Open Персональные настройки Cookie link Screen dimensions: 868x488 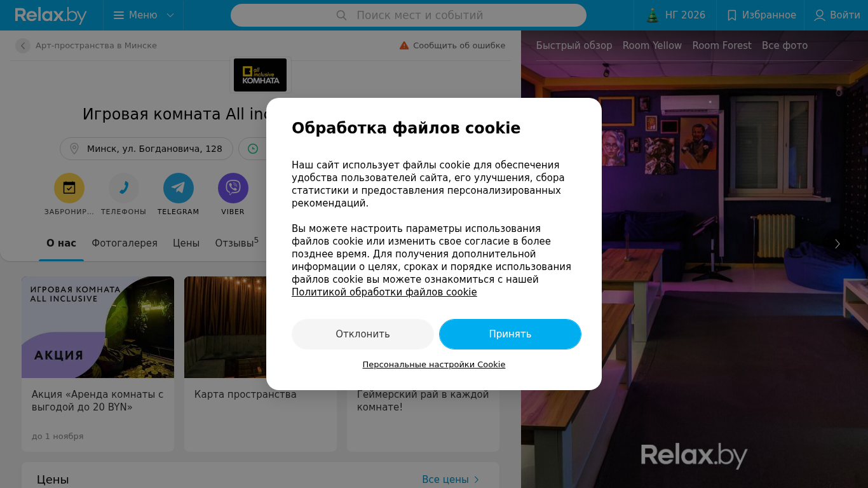pyautogui.click(x=434, y=365)
